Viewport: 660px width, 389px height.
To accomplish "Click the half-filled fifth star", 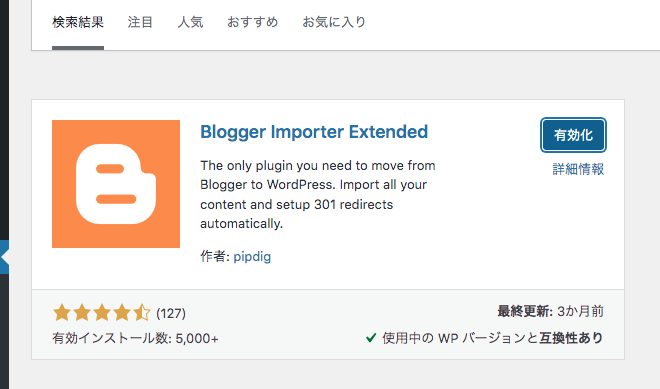I will 142,313.
